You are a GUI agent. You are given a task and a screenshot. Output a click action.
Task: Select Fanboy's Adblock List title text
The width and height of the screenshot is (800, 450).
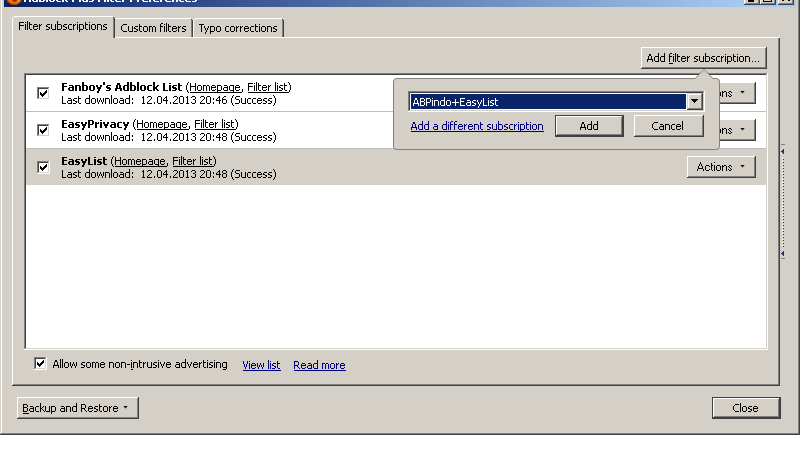121,87
